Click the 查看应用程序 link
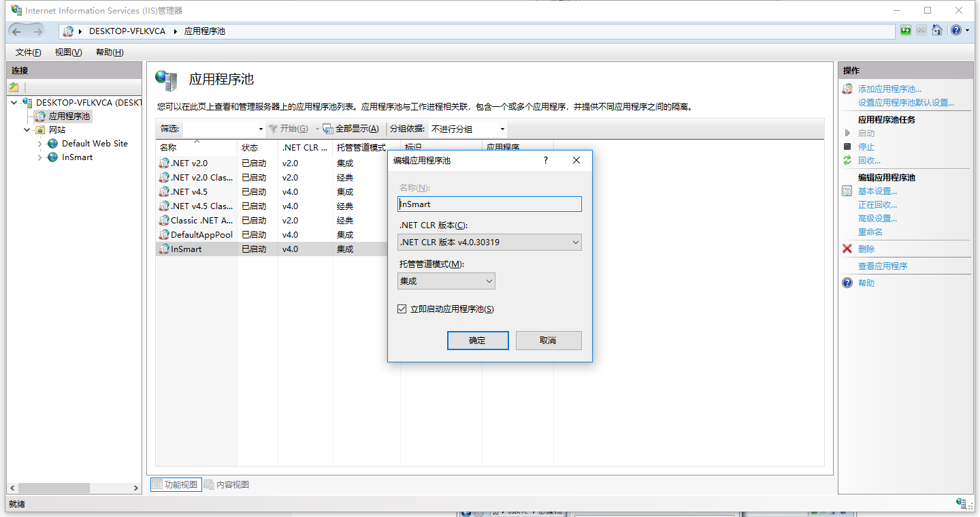The image size is (980, 517). pyautogui.click(x=883, y=266)
